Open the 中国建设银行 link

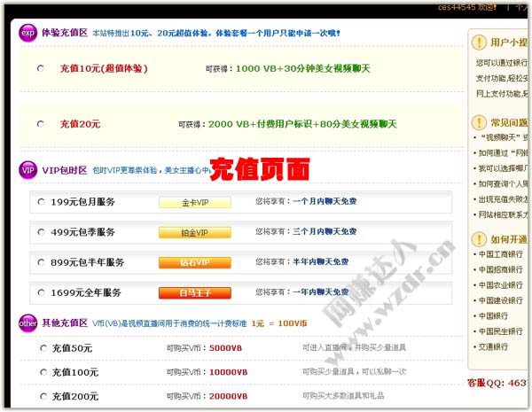(500, 300)
